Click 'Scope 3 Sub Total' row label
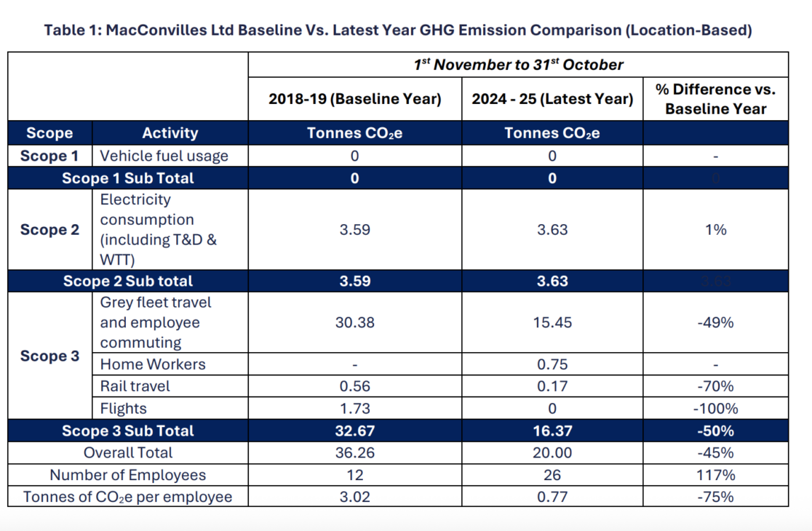Screen dimensions: 812x531 click(x=128, y=431)
